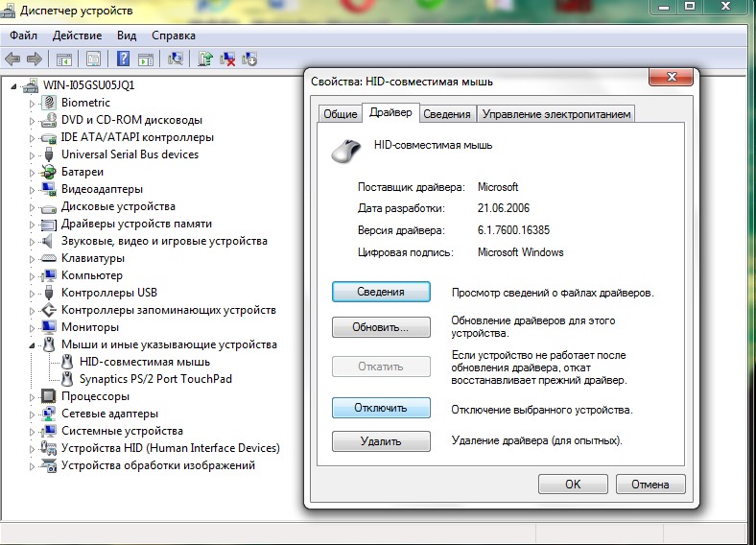Click the Видеоадаптеры display icon
Screen dimensions: 756x545
point(49,189)
